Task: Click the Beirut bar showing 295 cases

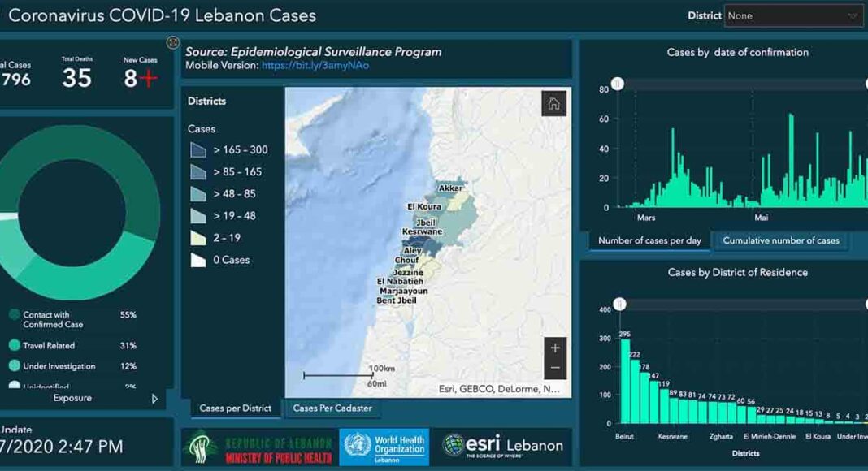Action: tap(625, 380)
